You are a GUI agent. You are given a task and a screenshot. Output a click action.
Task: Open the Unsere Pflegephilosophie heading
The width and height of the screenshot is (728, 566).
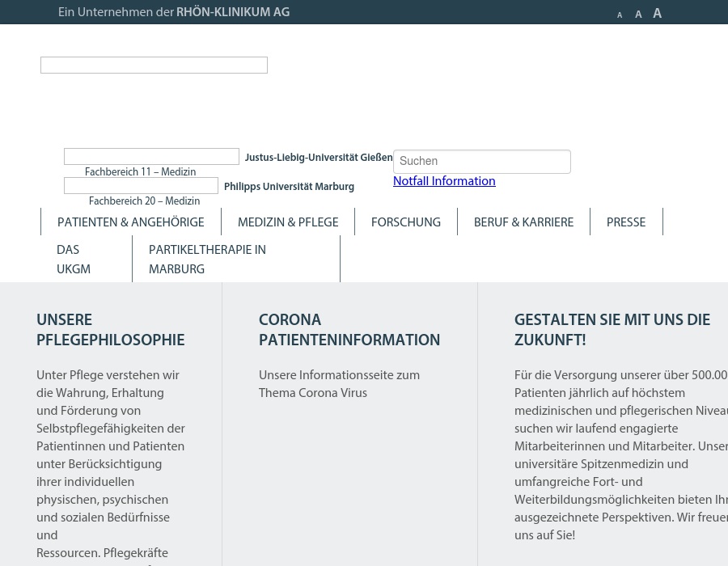tap(110, 330)
